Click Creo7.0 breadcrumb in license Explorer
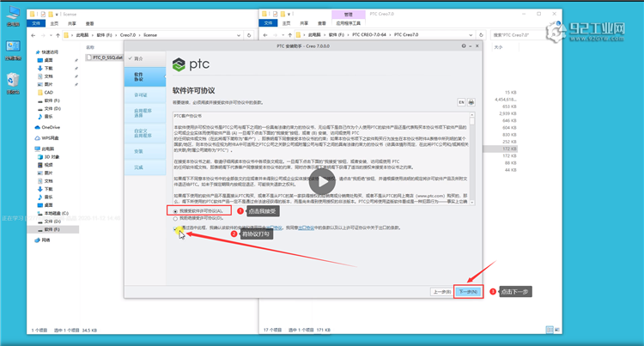644x346 pixels. point(128,35)
